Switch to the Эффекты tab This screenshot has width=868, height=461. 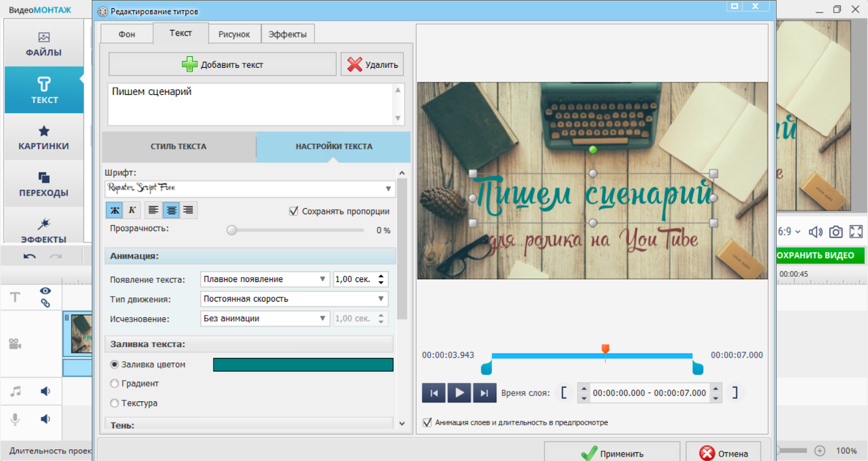288,34
